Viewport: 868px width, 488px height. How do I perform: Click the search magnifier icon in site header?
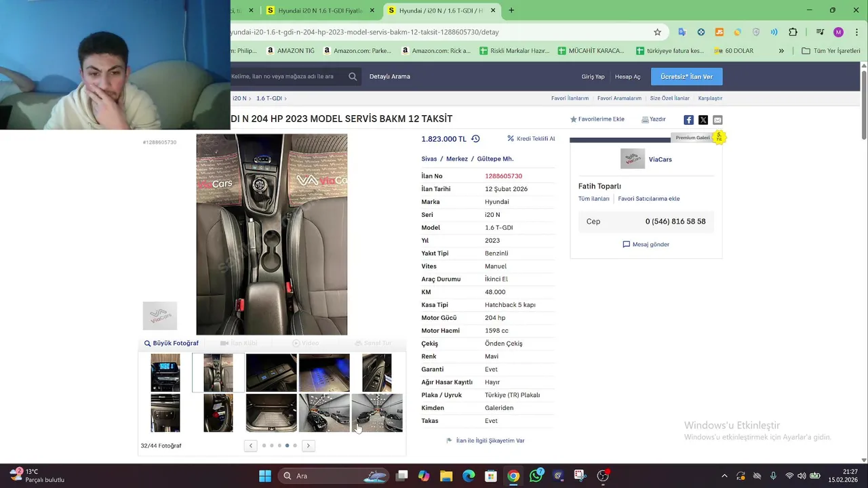tap(353, 77)
